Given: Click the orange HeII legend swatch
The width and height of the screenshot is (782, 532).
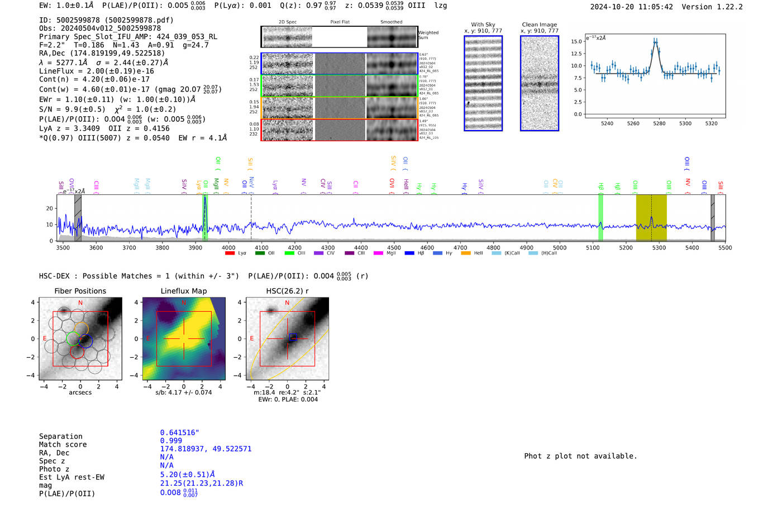Looking at the screenshot, I should pyautogui.click(x=466, y=253).
